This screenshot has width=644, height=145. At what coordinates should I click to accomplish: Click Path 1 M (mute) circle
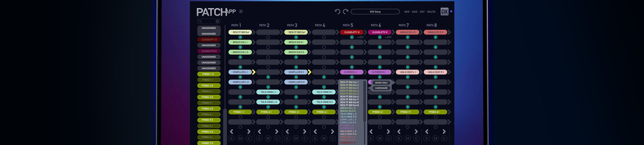(240, 138)
